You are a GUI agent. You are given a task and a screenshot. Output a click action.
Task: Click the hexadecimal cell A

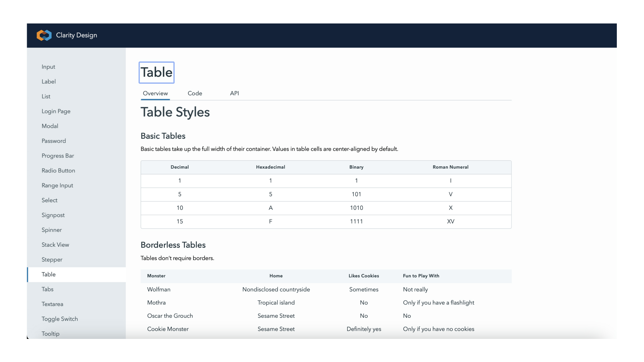[271, 208]
